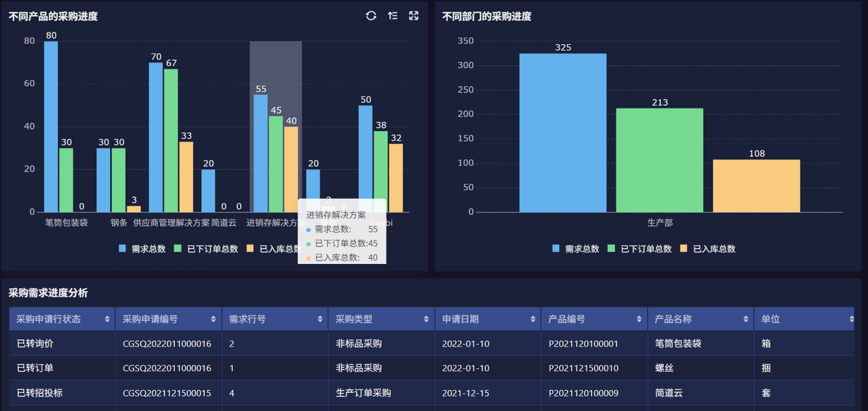The width and height of the screenshot is (868, 411).
Task: Sort by 采购类型 column arrows
Action: [x=427, y=319]
